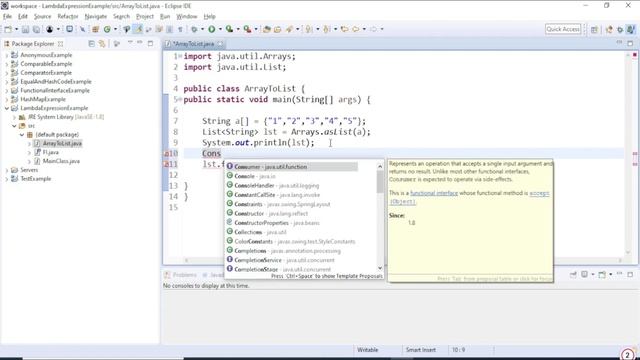Image resolution: width=640 pixels, height=360 pixels.
Task: Expand the HashMapExample project
Action: (x=7, y=99)
